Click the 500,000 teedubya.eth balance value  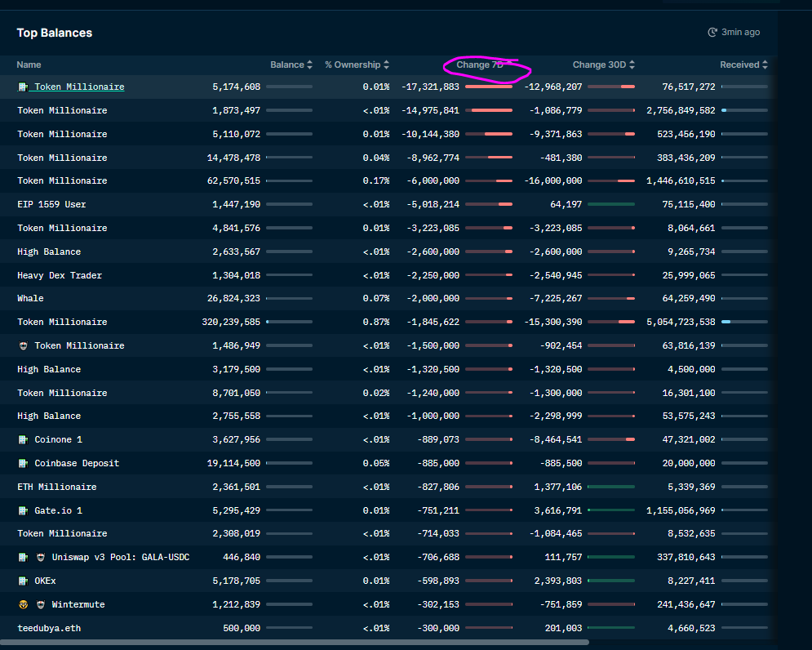[x=242, y=628]
